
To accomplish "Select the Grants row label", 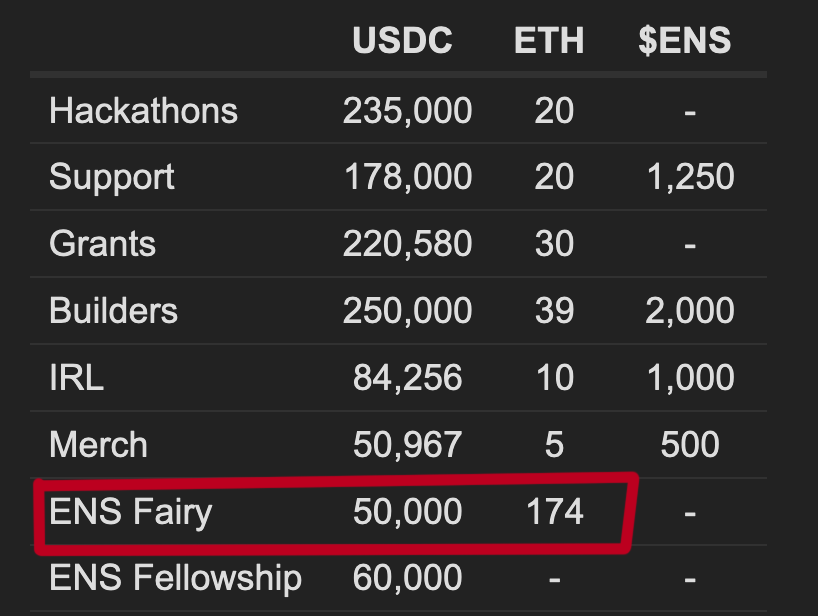I will click(x=102, y=244).
